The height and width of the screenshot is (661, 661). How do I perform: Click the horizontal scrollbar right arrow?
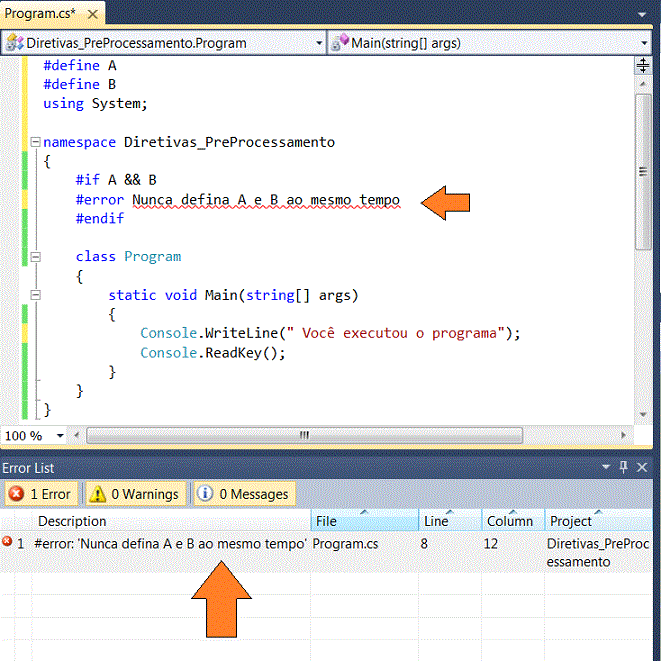coord(623,435)
